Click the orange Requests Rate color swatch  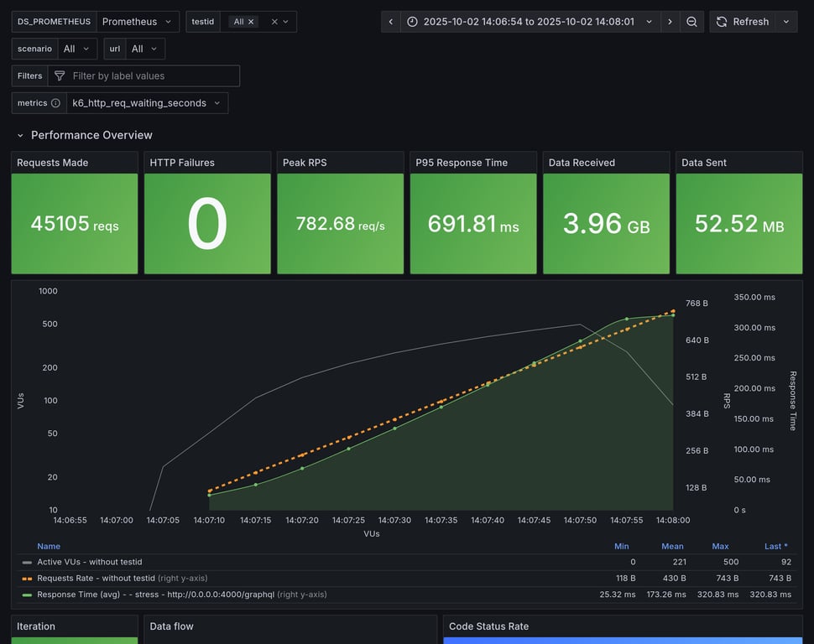(x=28, y=579)
